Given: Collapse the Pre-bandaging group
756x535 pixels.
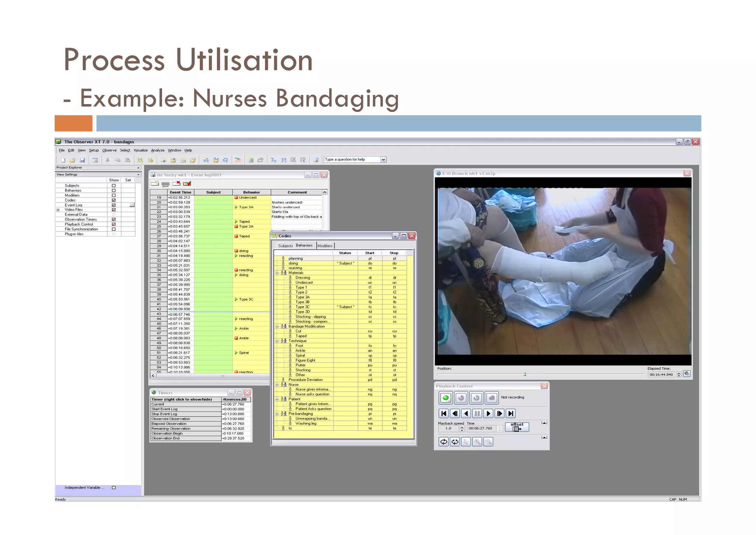Looking at the screenshot, I should [x=277, y=414].
